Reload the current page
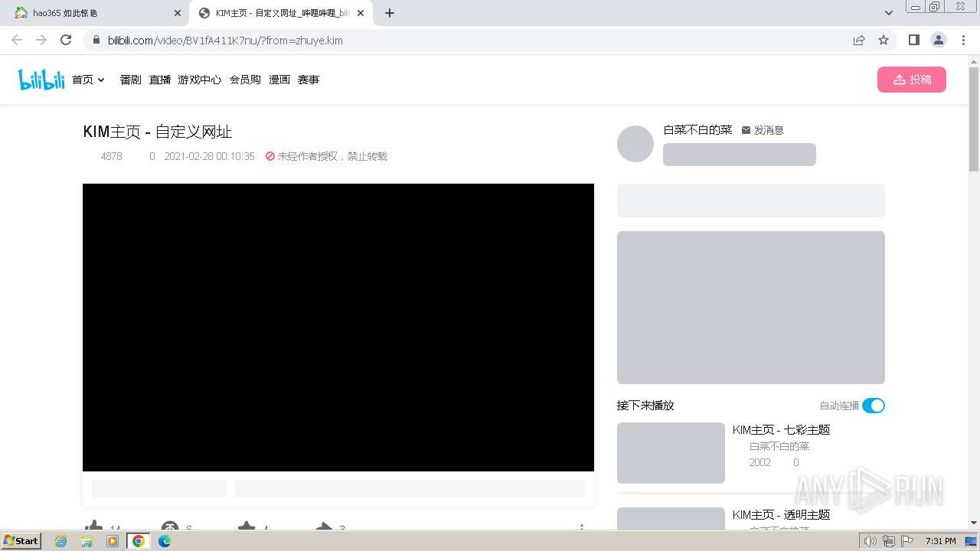Screen dimensions: 980x551 click(x=66, y=40)
